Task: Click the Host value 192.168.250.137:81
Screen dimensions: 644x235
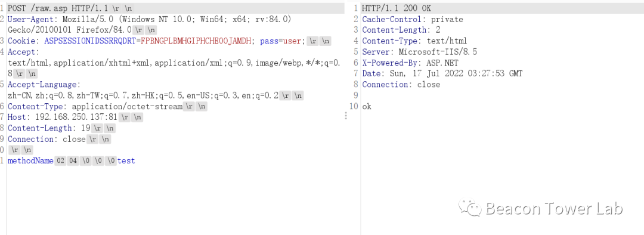Action: [76, 117]
